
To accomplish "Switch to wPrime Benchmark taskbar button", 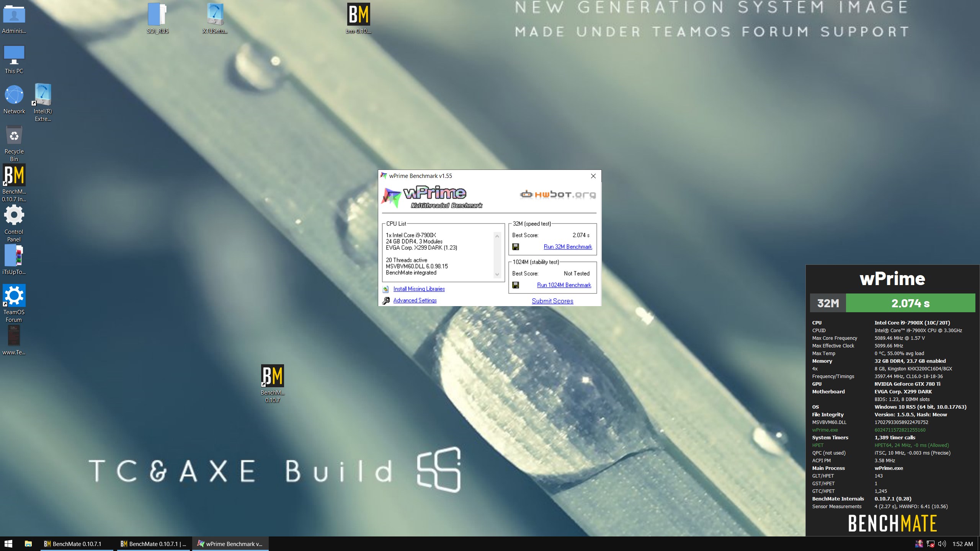I will pos(230,544).
